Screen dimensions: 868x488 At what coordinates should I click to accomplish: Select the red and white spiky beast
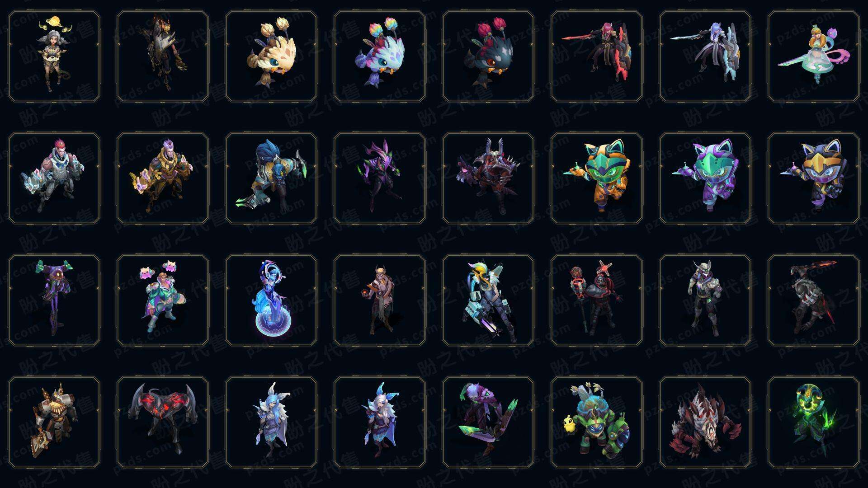(x=705, y=422)
